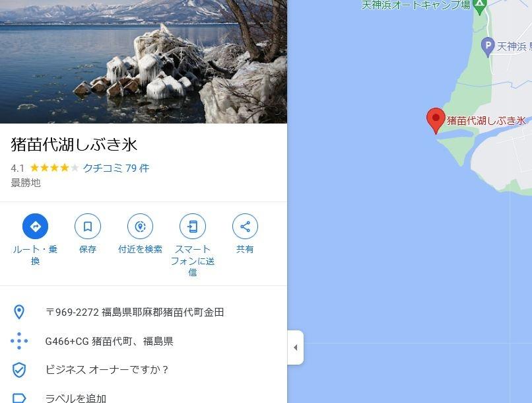Click the ルート・乗換 label text
This screenshot has height=403, width=532.
click(x=35, y=255)
